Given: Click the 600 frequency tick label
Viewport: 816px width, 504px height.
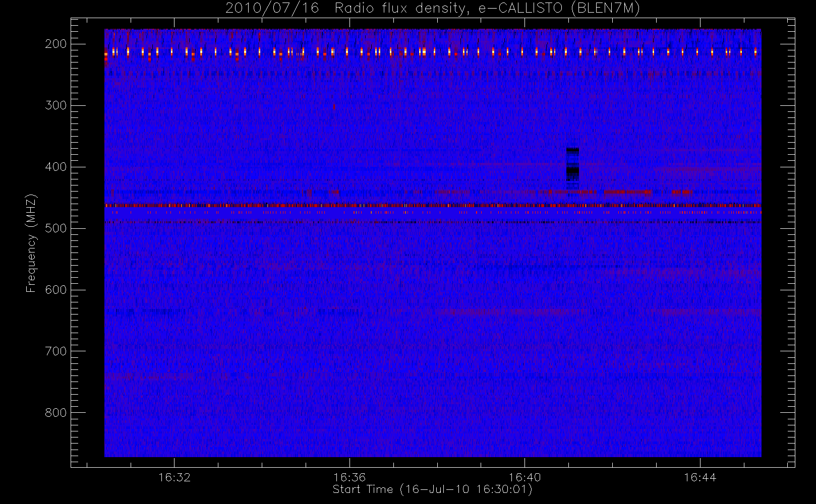Looking at the screenshot, I should [x=56, y=290].
